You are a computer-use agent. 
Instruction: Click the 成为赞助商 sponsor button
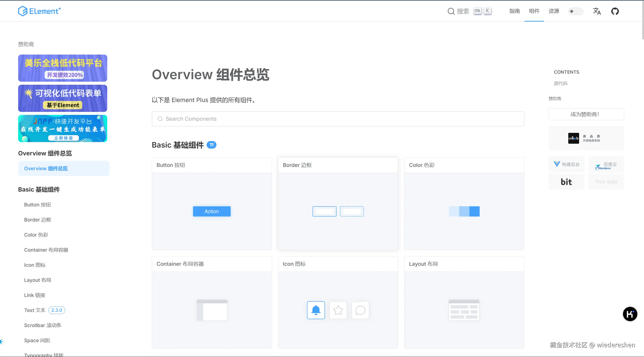[586, 114]
